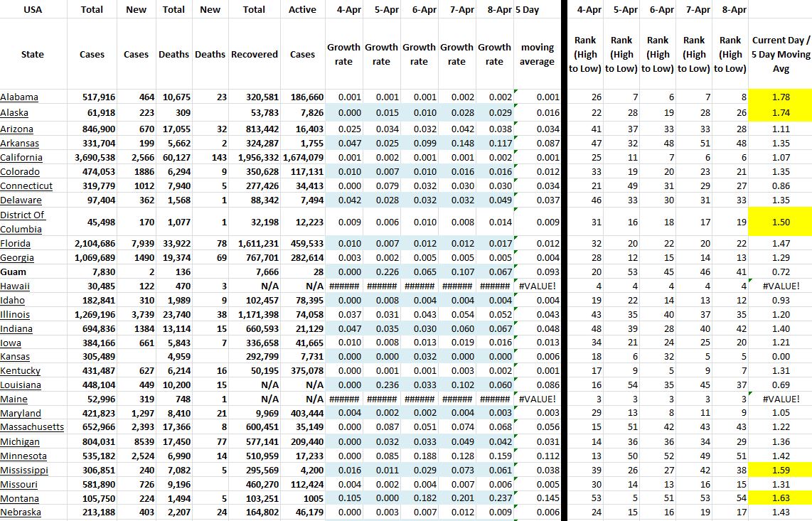The width and height of the screenshot is (812, 521).
Task: Click Michigan's new cases cell 8539
Action: [136, 441]
